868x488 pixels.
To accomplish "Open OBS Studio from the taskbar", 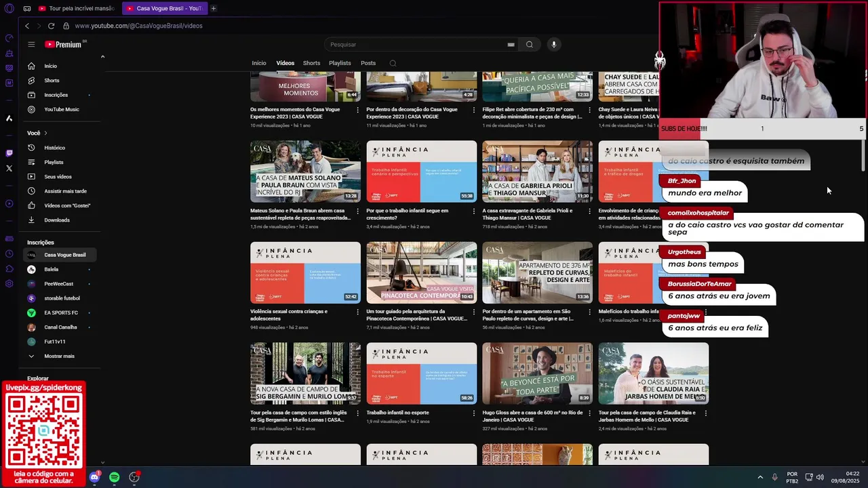I will 134,477.
